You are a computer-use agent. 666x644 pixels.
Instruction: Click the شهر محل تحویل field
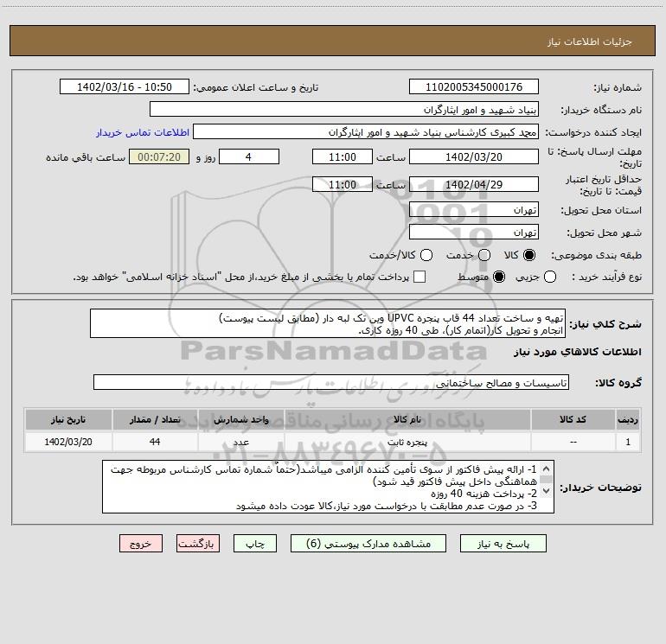pos(474,232)
